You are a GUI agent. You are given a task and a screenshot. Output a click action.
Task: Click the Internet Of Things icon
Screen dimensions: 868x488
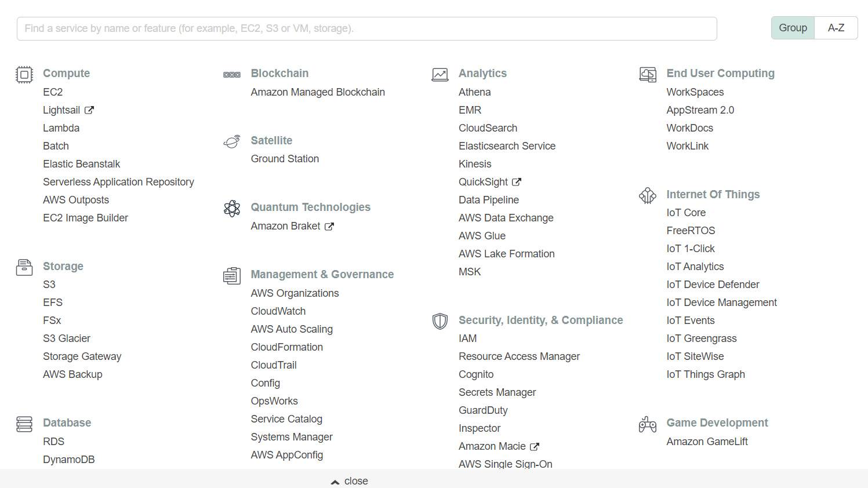[648, 195]
